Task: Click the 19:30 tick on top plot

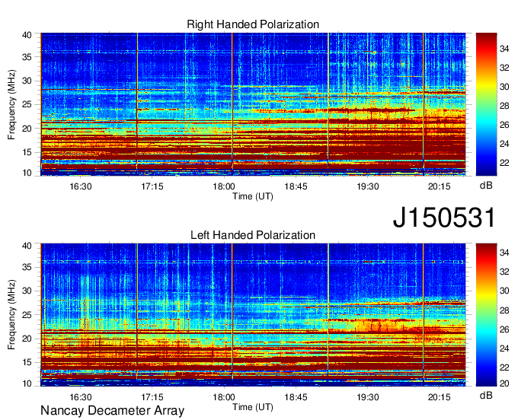Action: pyautogui.click(x=367, y=186)
